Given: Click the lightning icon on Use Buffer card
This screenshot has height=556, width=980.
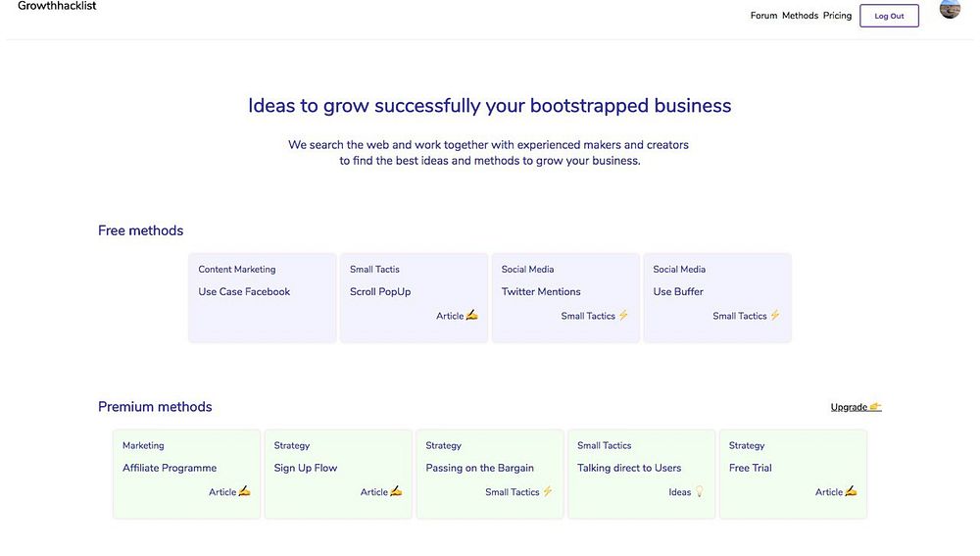Looking at the screenshot, I should pyautogui.click(x=775, y=316).
